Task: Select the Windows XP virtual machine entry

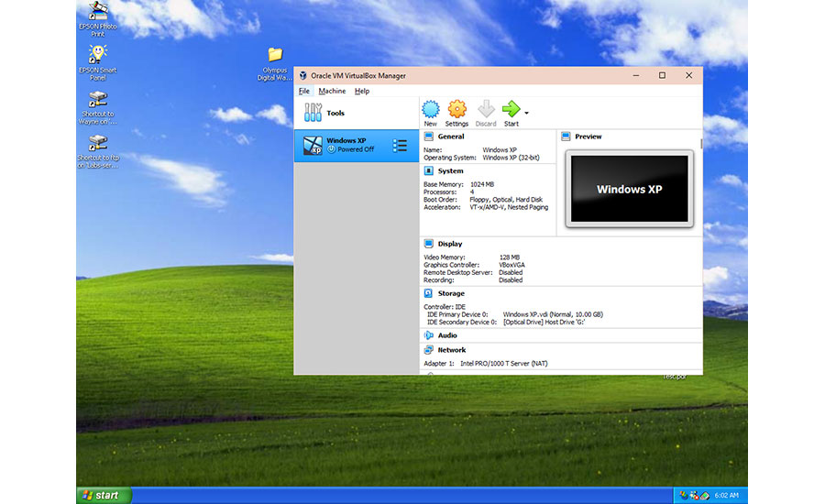Action: click(350, 145)
